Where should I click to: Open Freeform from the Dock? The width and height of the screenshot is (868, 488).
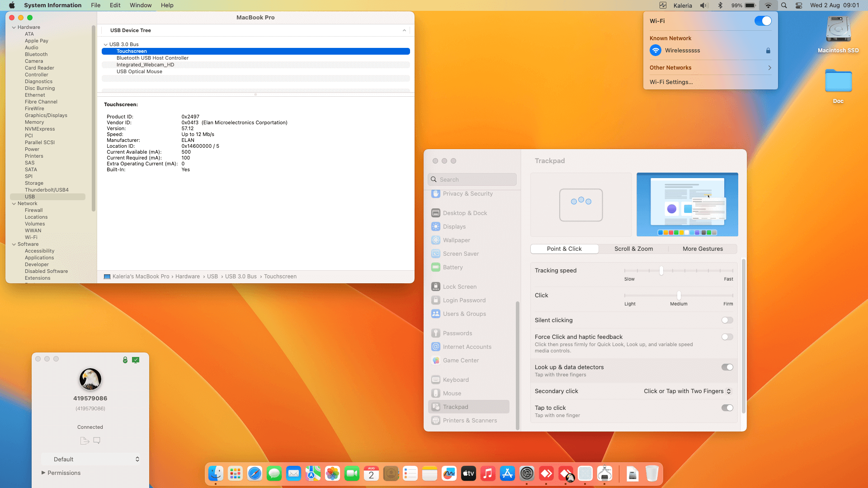449,474
